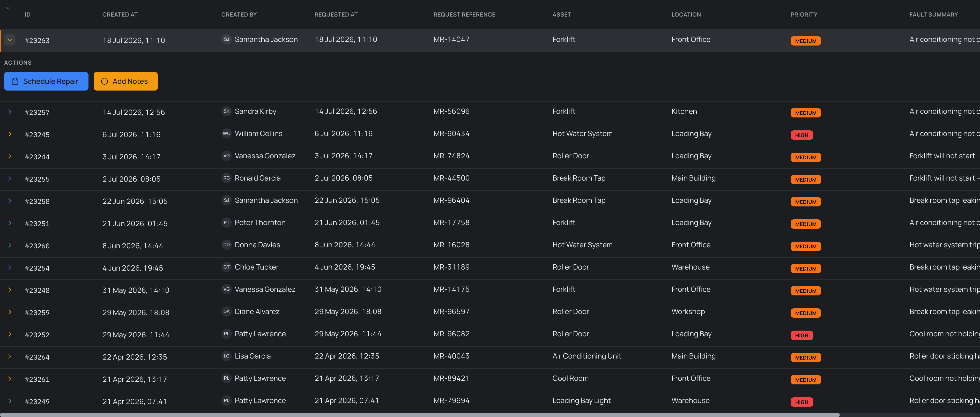Select requested date 3 Jul 2026, 14:17
Viewport: 980px width, 417px height.
pyautogui.click(x=343, y=156)
